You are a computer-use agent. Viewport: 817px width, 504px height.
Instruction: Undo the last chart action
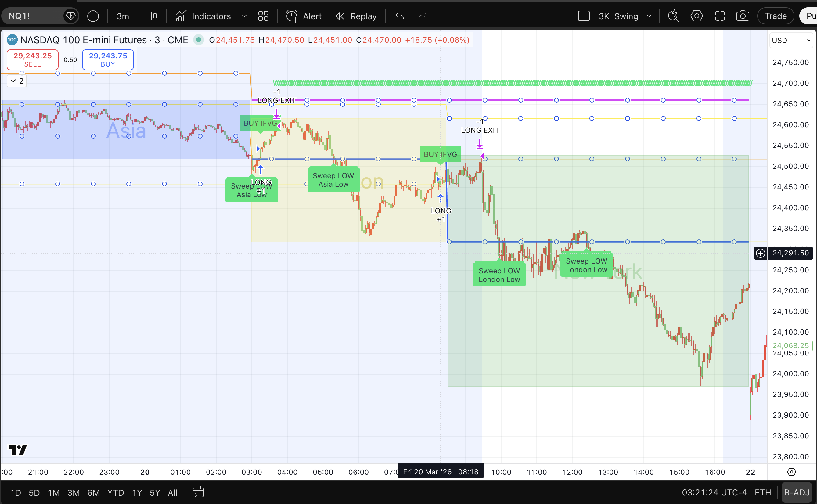click(400, 16)
